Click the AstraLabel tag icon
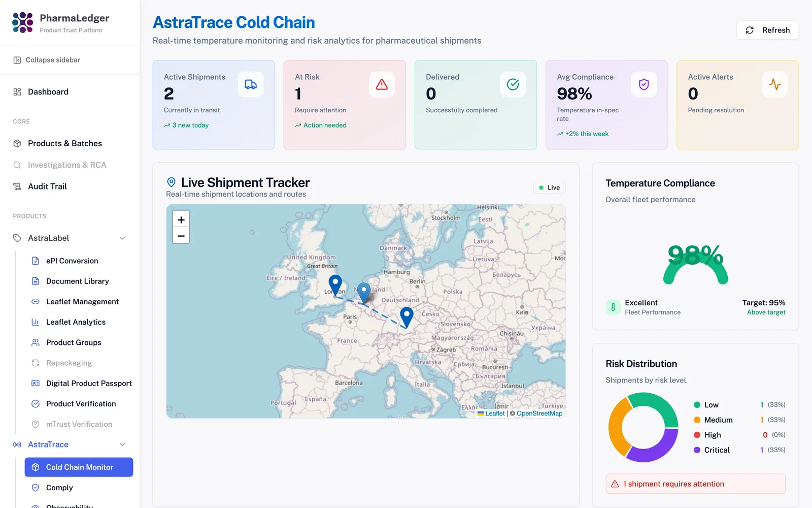Screen dimensions: 812x508 pos(17,238)
